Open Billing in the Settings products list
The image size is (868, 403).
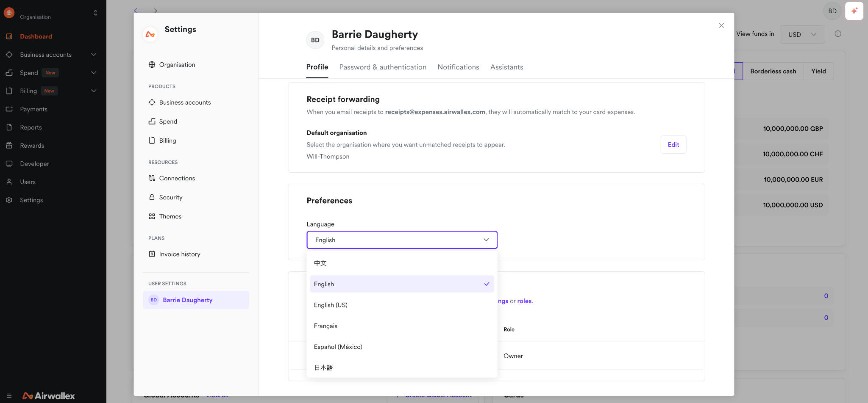196,141
